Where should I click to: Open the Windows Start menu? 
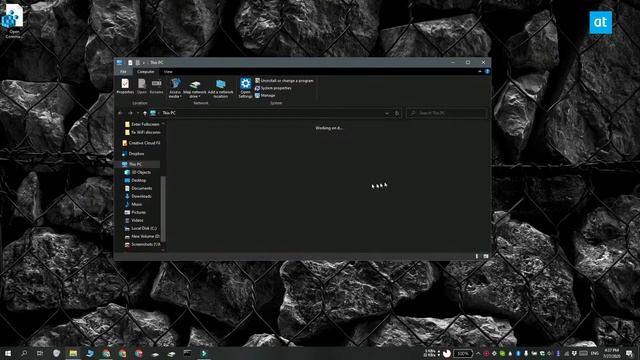(8, 353)
